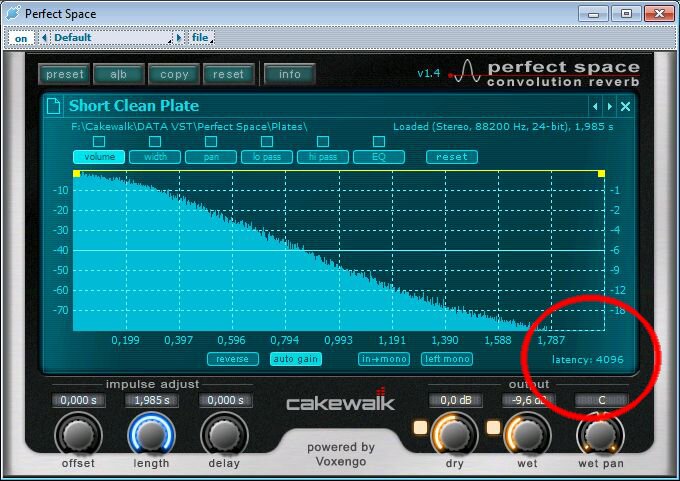Click the dry value field 0,0 dB

click(x=455, y=400)
